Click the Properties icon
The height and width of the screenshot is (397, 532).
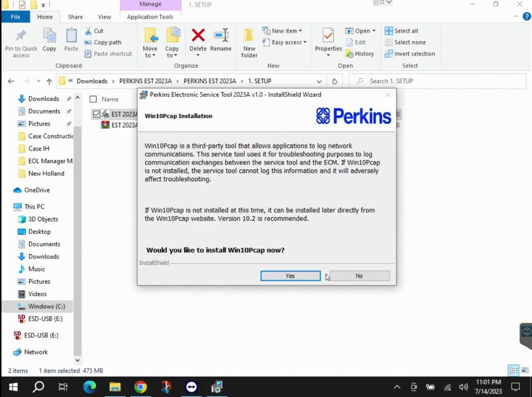pyautogui.click(x=328, y=36)
